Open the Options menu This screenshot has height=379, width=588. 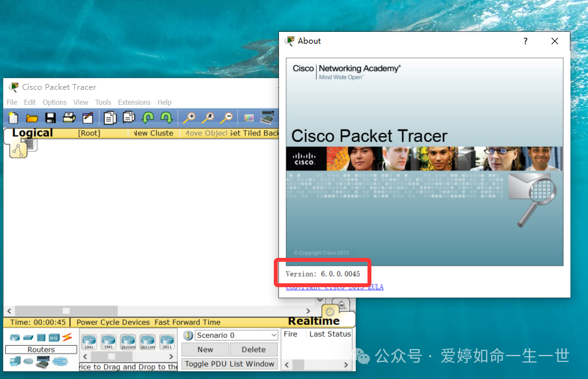point(55,102)
